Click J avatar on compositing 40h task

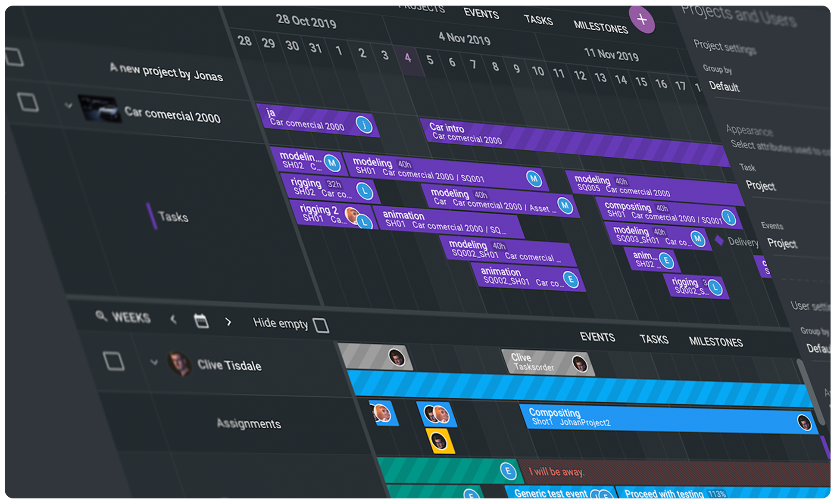(728, 217)
